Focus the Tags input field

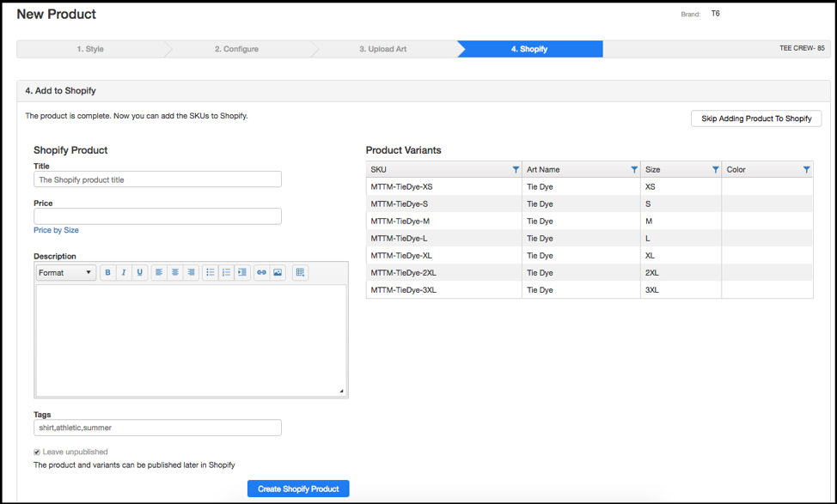(x=157, y=428)
